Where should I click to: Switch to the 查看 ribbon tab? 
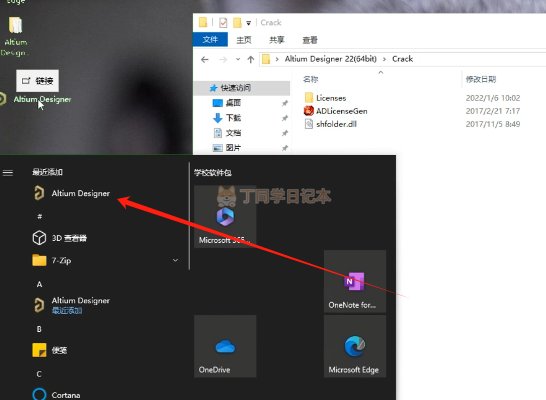(310, 40)
